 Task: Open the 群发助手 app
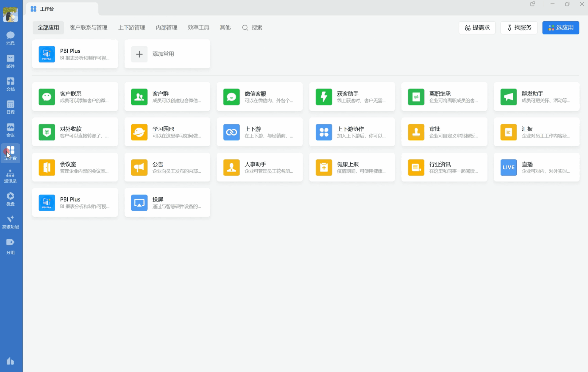[x=537, y=97]
